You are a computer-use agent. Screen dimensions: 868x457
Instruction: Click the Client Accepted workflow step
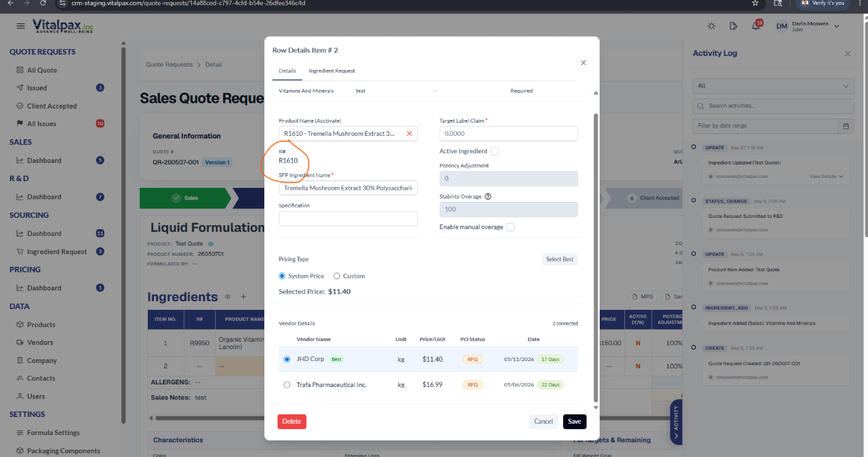[654, 198]
